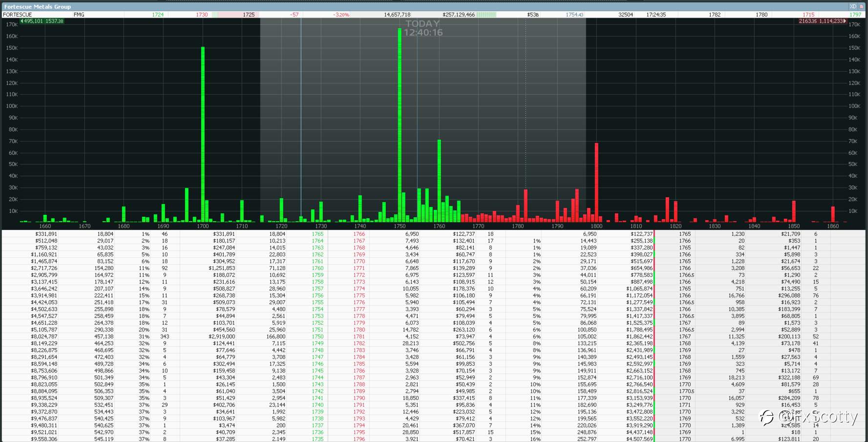Select the red ask price 1730 in header

pyautogui.click(x=202, y=15)
